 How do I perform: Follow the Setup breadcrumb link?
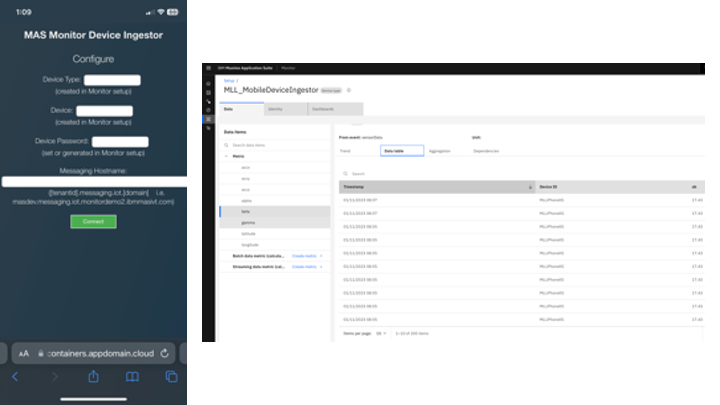tap(229, 81)
